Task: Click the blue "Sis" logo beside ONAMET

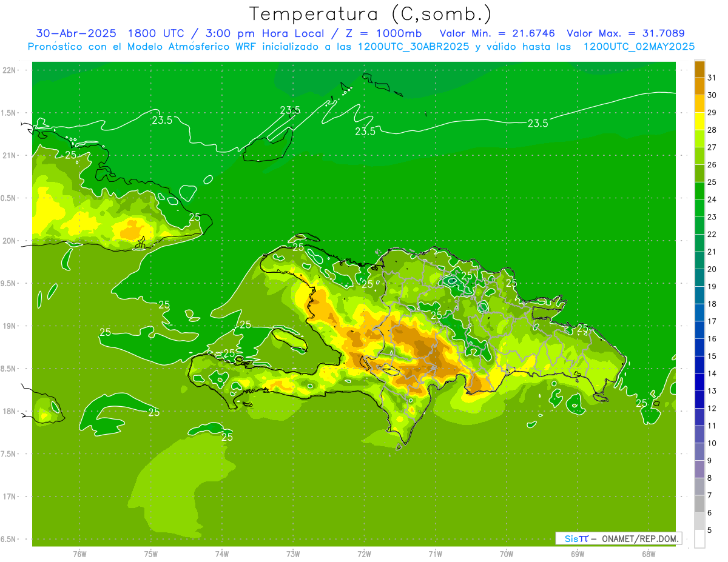Action: (x=572, y=538)
